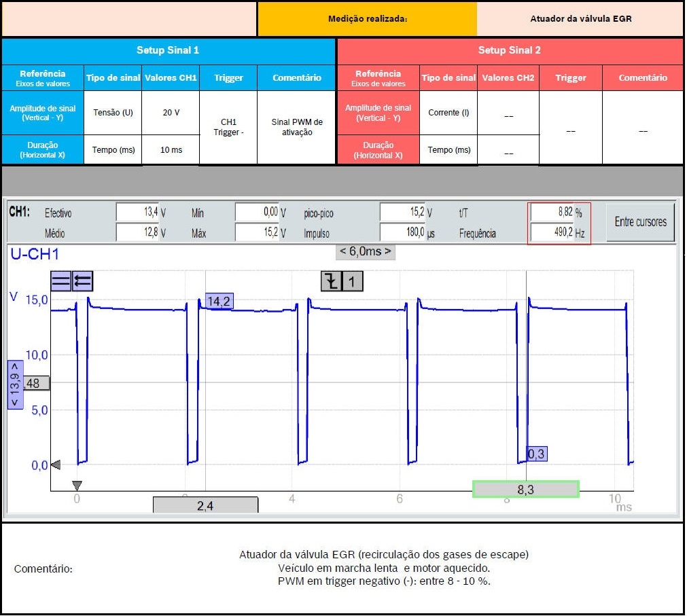This screenshot has height=616, width=687.
Task: Click the 13,9 vertical cursor difference label
Action: point(14,385)
